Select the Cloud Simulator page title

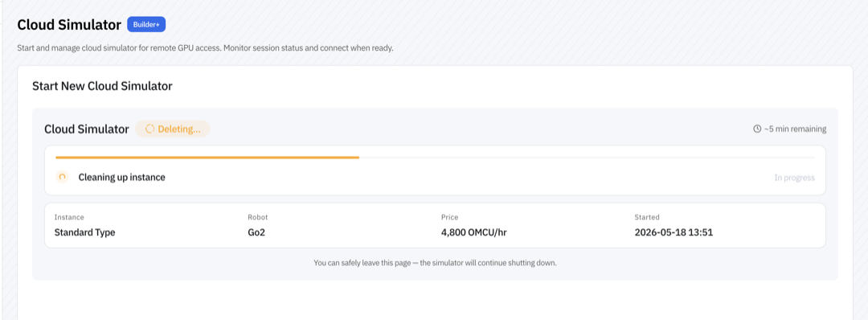click(69, 24)
